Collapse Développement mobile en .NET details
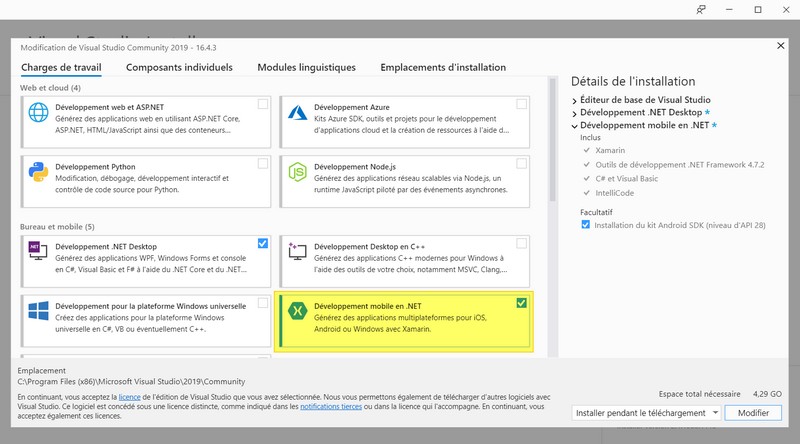800x444 pixels. pos(575,126)
